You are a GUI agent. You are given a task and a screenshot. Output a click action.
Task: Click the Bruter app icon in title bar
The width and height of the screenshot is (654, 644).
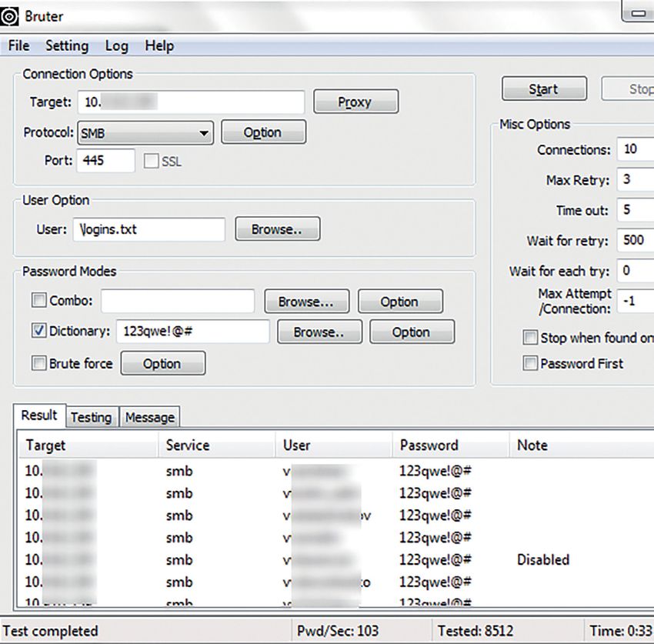click(8, 16)
